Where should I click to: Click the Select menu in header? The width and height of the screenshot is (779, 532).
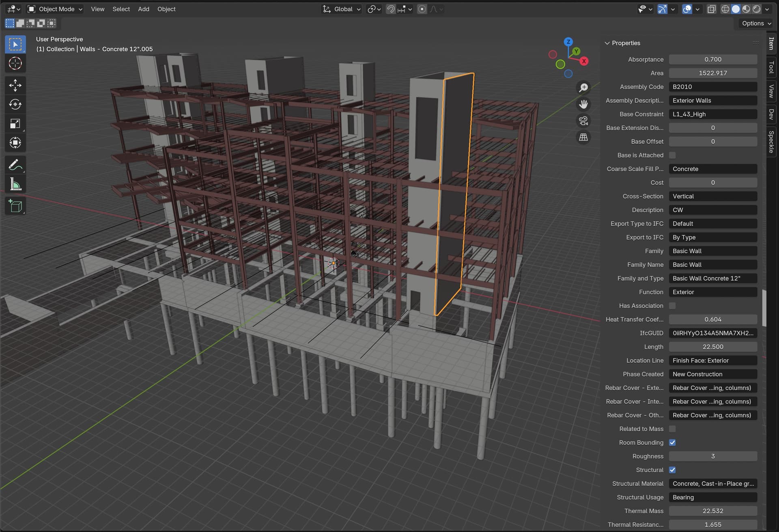point(121,9)
